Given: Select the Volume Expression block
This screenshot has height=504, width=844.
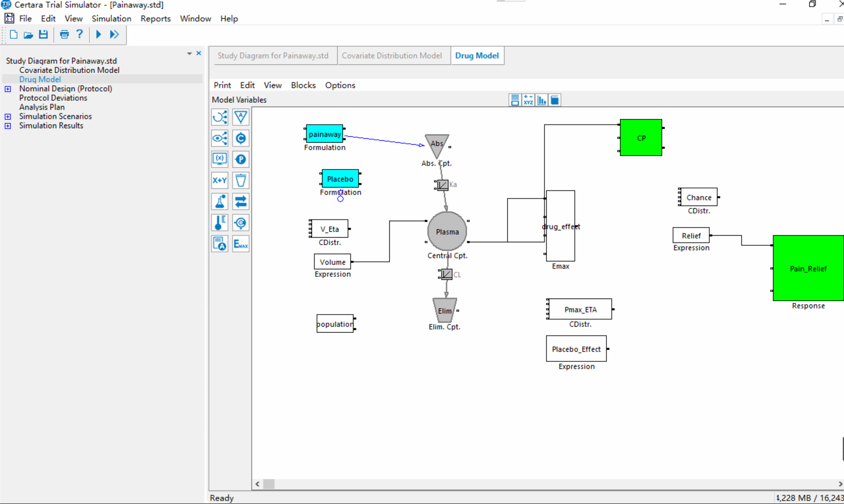Looking at the screenshot, I should click(332, 262).
